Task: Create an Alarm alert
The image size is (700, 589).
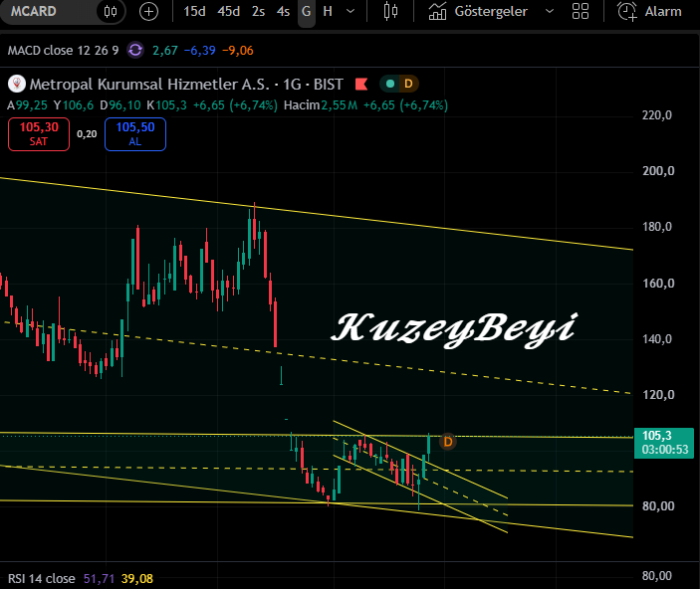Action: pos(649,11)
